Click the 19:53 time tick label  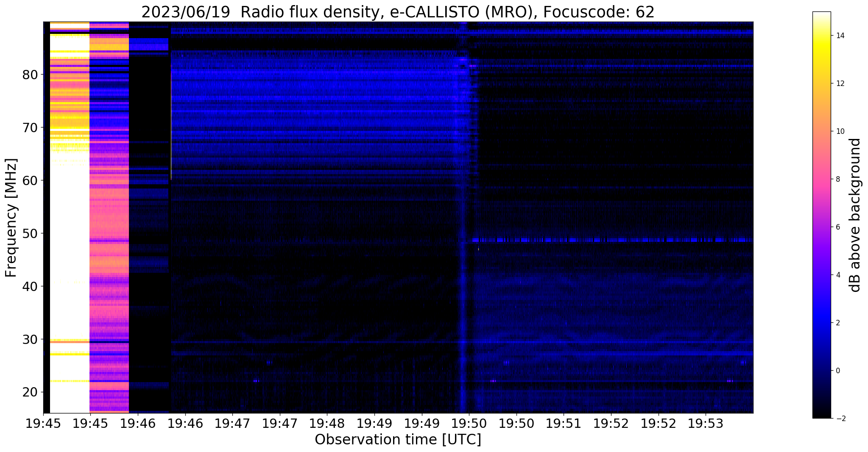click(706, 423)
